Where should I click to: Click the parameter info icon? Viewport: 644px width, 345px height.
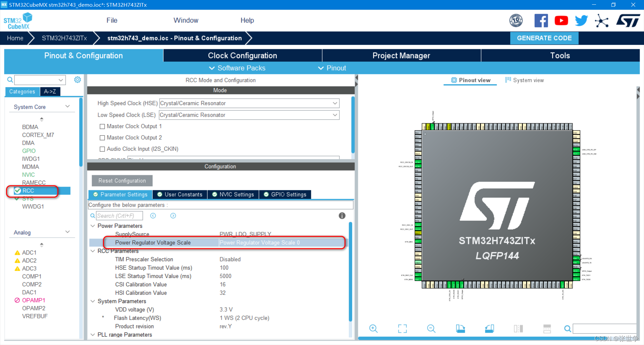(x=342, y=216)
